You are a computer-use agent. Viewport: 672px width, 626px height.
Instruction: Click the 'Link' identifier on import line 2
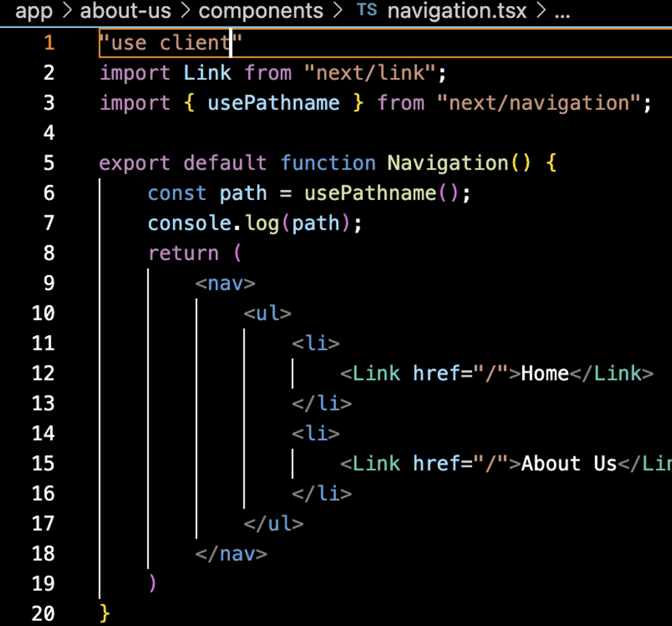207,73
